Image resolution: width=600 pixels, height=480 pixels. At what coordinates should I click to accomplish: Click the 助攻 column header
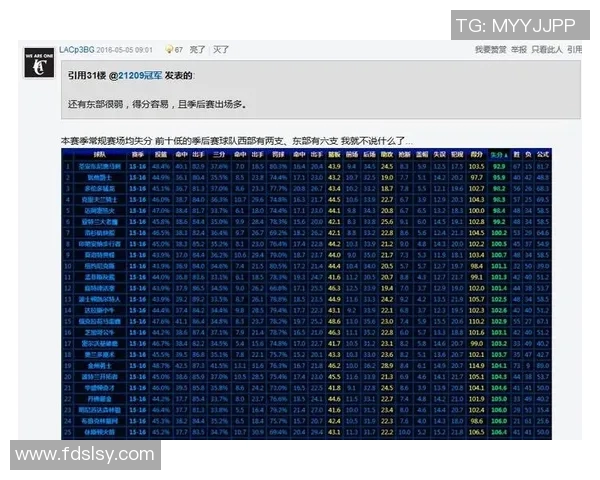pyautogui.click(x=387, y=154)
